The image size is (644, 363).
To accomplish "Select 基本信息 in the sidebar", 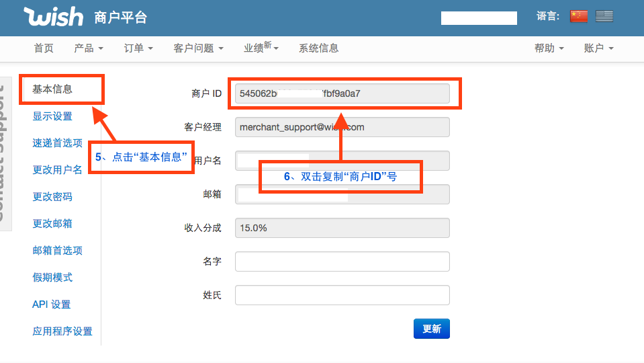I will tap(52, 89).
